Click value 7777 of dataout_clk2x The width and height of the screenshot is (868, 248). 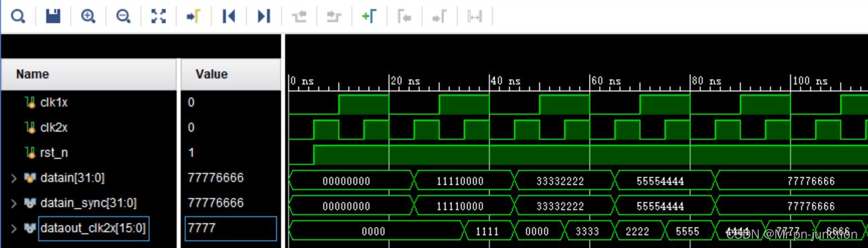click(231, 229)
